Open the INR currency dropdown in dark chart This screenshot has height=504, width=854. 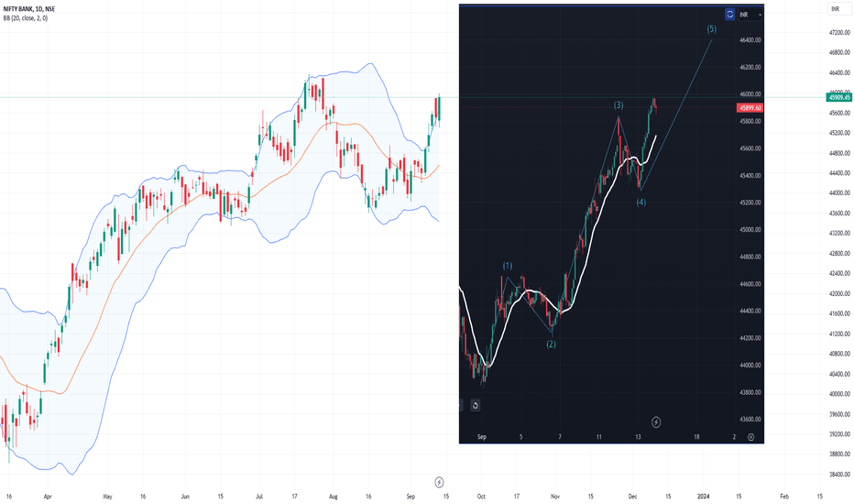point(751,15)
